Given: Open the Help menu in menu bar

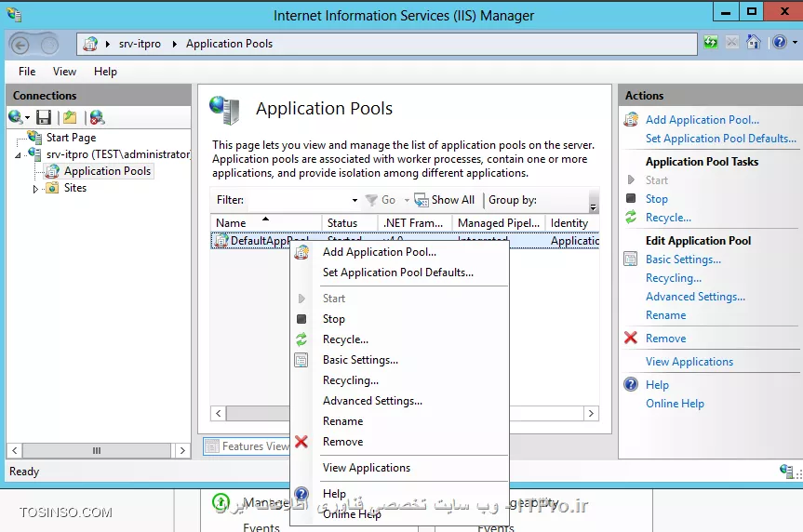Looking at the screenshot, I should pyautogui.click(x=105, y=72).
